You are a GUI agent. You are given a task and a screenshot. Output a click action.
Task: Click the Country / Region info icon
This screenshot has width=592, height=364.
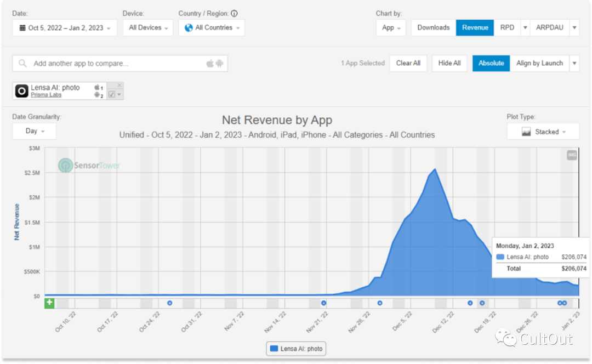[x=234, y=14]
